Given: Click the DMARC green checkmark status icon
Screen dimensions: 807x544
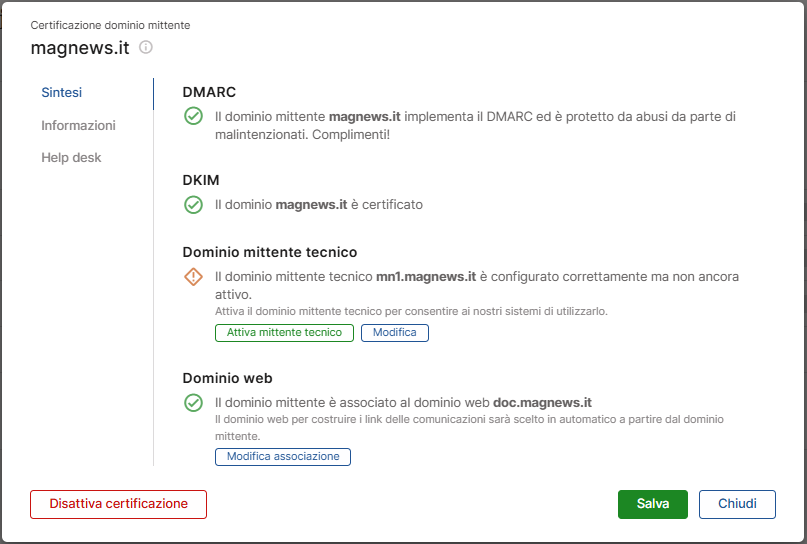Looking at the screenshot, I should click(x=194, y=116).
